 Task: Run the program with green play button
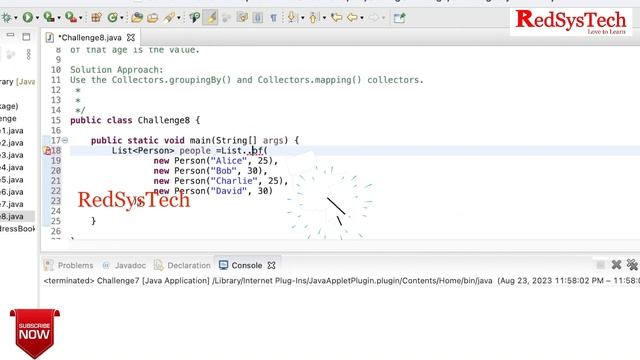click(x=28, y=18)
